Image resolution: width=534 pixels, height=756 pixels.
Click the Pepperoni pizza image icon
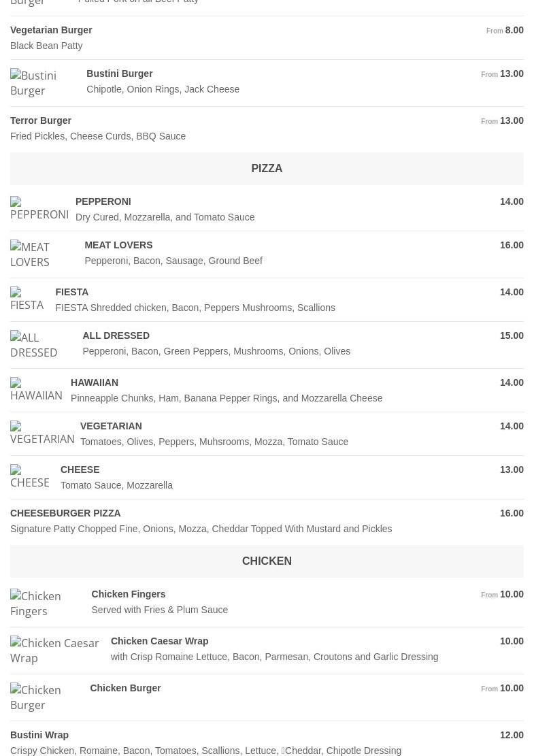pyautogui.click(x=39, y=208)
